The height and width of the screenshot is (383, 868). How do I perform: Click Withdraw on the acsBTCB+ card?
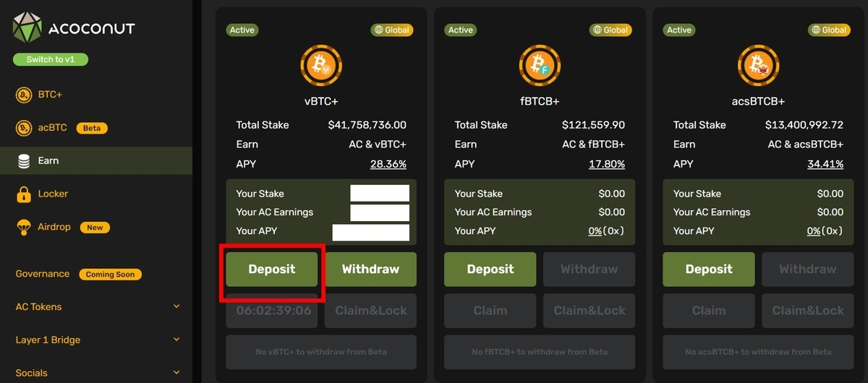(807, 270)
